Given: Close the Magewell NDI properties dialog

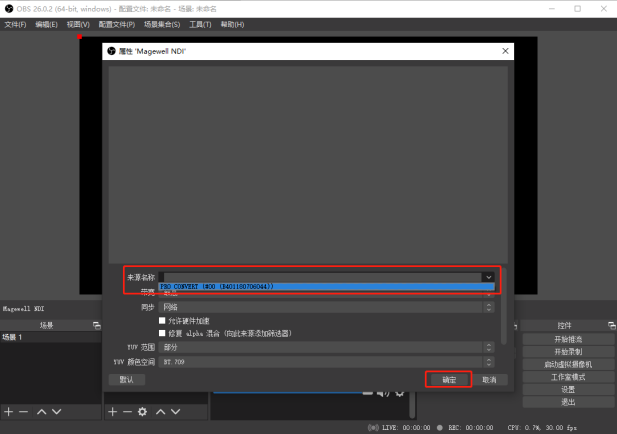Looking at the screenshot, I should tap(505, 51).
